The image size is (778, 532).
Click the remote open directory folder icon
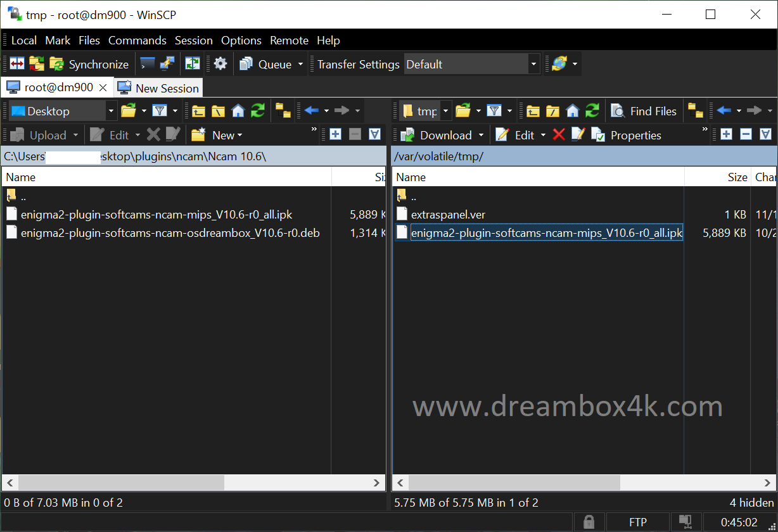[463, 111]
